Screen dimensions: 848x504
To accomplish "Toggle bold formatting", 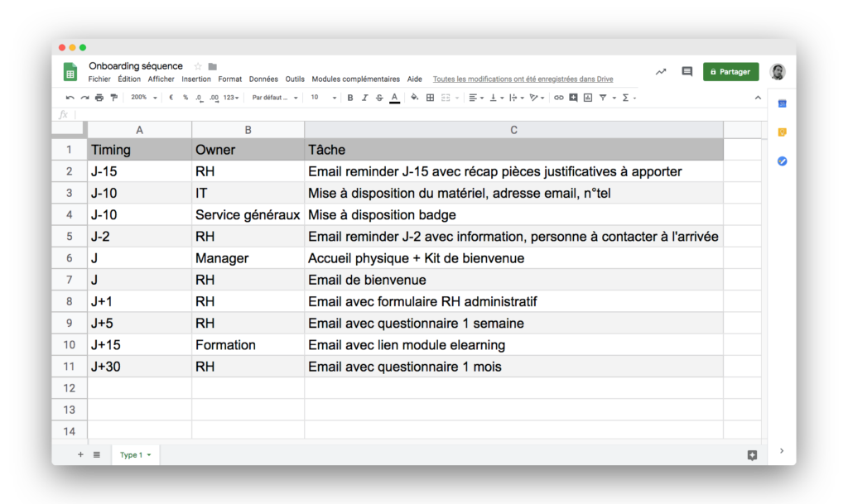I will (x=350, y=98).
